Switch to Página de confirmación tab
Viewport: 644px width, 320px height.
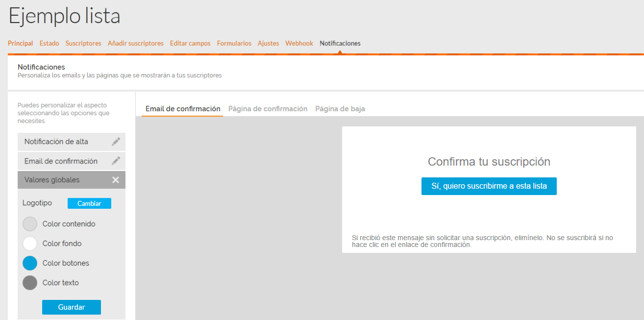(268, 109)
